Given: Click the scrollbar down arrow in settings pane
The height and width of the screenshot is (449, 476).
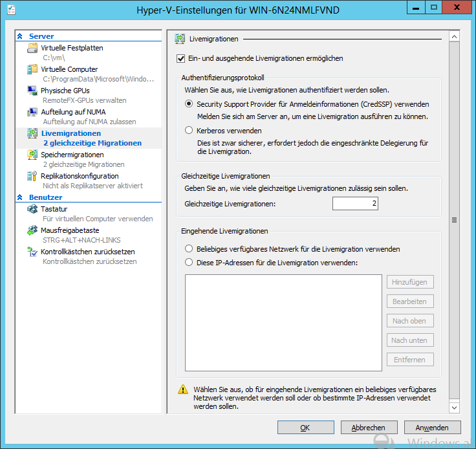Looking at the screenshot, I should pyautogui.click(x=454, y=408).
